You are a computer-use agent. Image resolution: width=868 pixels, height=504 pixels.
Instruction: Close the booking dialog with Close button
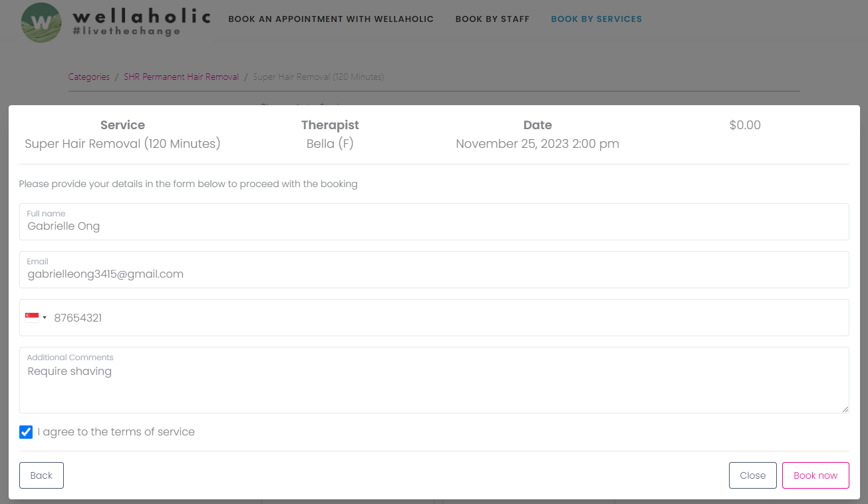click(752, 475)
